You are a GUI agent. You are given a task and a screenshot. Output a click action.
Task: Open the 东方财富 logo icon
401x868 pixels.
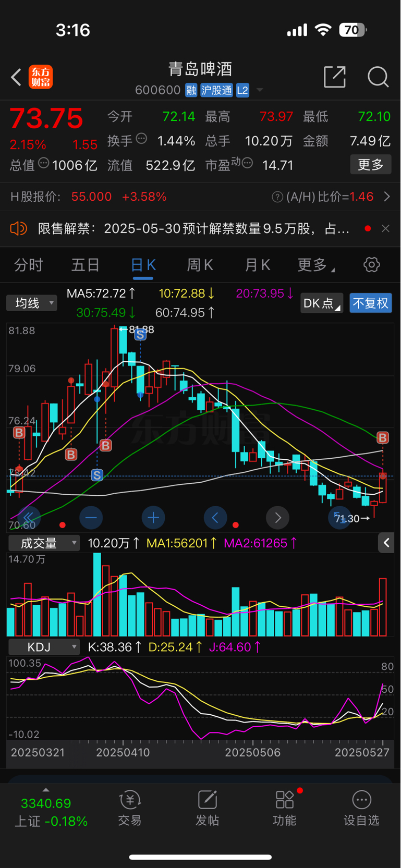tap(41, 77)
